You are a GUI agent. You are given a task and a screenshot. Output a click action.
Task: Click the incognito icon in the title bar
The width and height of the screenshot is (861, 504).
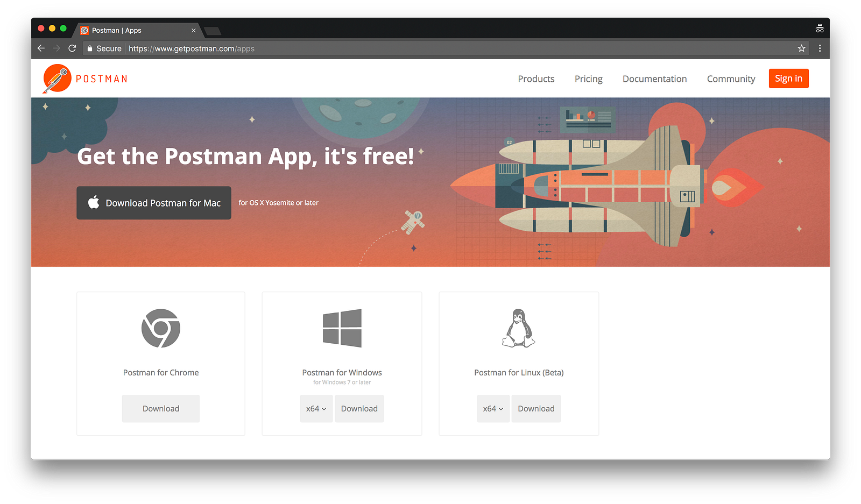click(x=820, y=29)
